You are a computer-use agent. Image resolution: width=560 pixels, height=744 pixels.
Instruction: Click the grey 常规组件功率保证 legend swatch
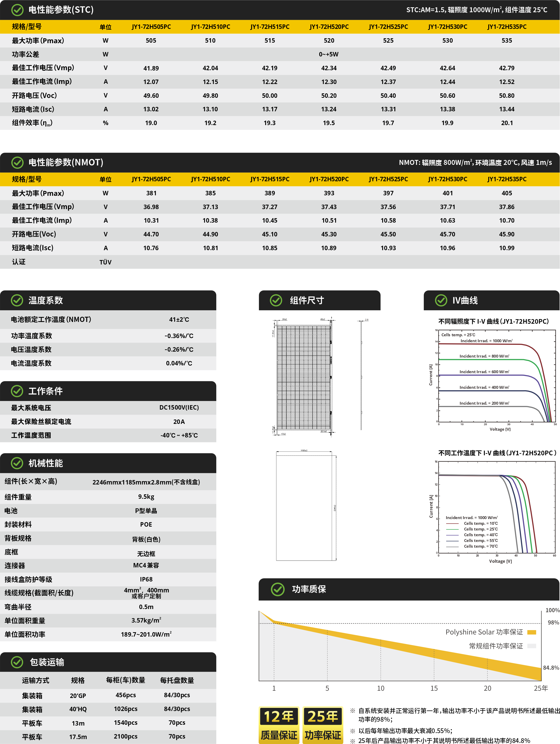pyautogui.click(x=532, y=646)
